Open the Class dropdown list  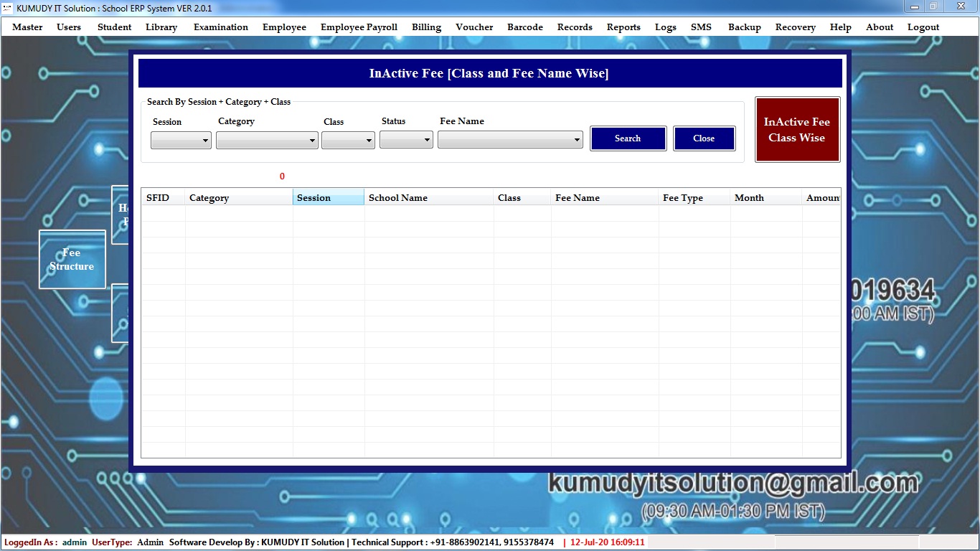click(348, 141)
